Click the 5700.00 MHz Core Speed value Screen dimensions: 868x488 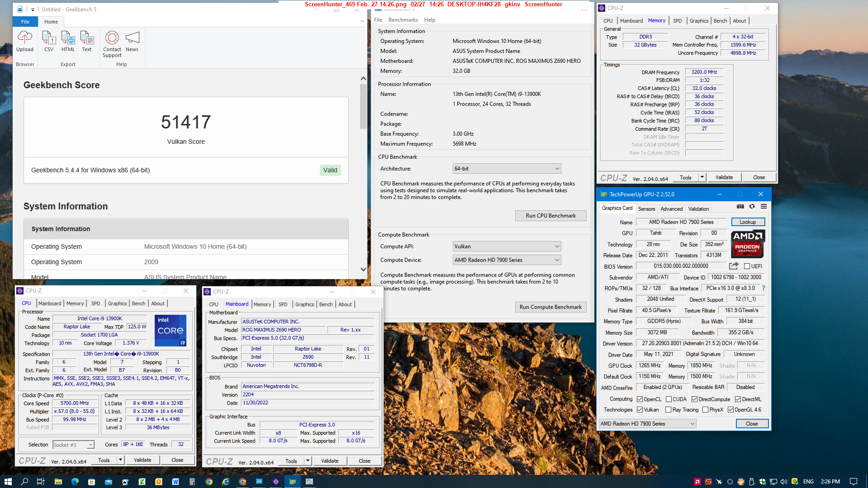point(75,403)
